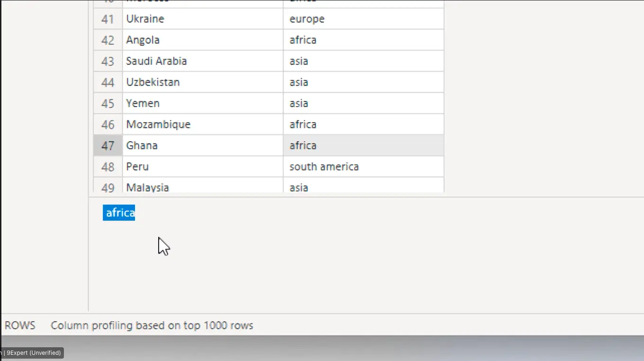Click the asia cell in Uzbekistan row
The width and height of the screenshot is (644, 361).
pyautogui.click(x=363, y=82)
